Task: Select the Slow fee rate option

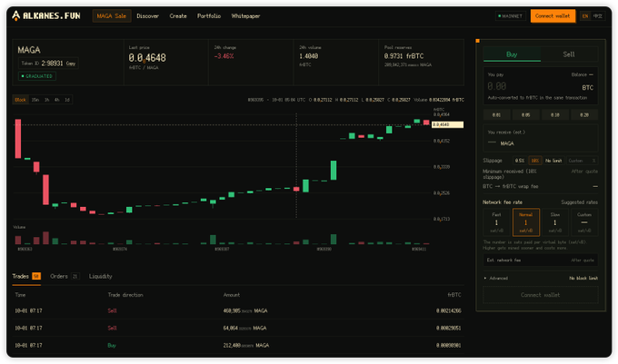Action: (x=555, y=222)
